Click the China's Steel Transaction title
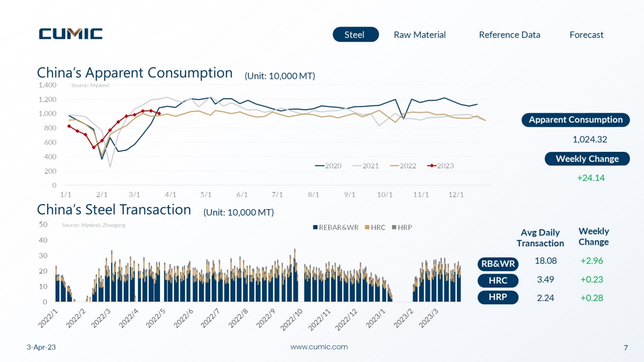The image size is (644, 362). pyautogui.click(x=114, y=210)
